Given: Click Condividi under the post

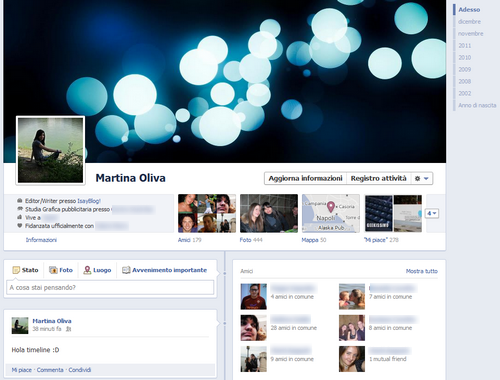Looking at the screenshot, I should click(80, 370).
